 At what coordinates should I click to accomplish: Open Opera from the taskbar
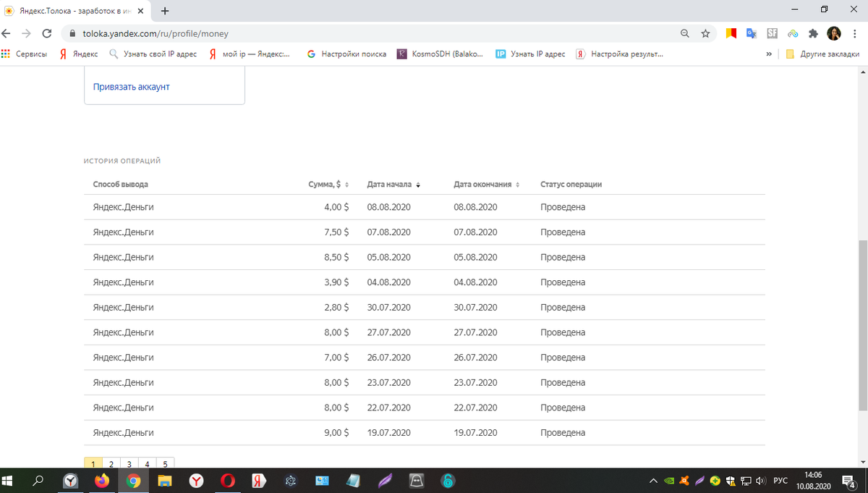click(228, 480)
